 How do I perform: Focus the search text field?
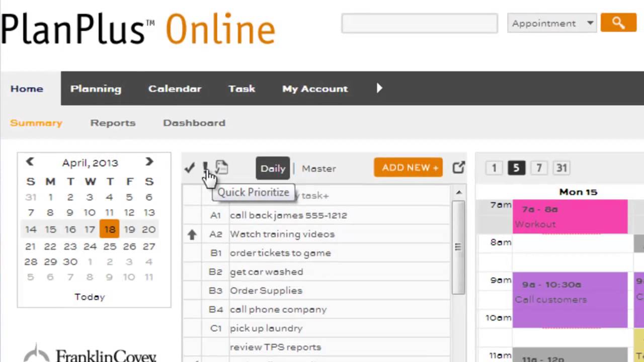point(420,23)
